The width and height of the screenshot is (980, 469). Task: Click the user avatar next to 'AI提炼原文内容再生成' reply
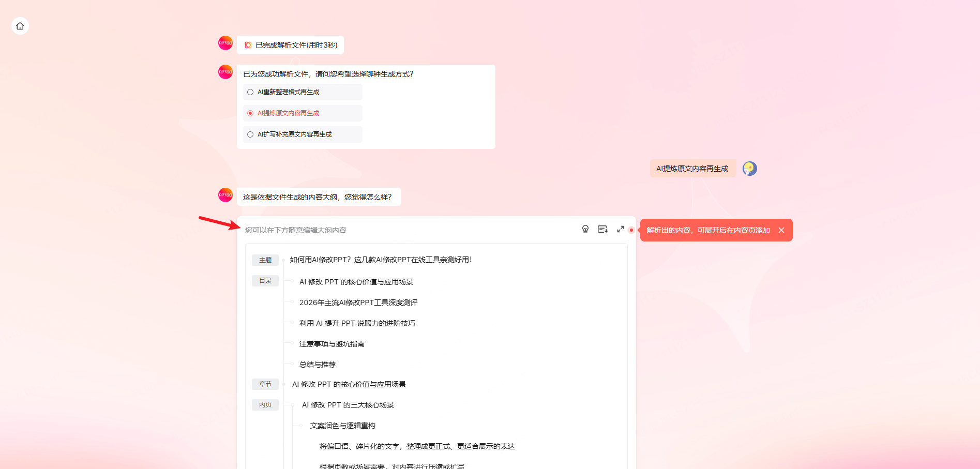[x=749, y=168]
